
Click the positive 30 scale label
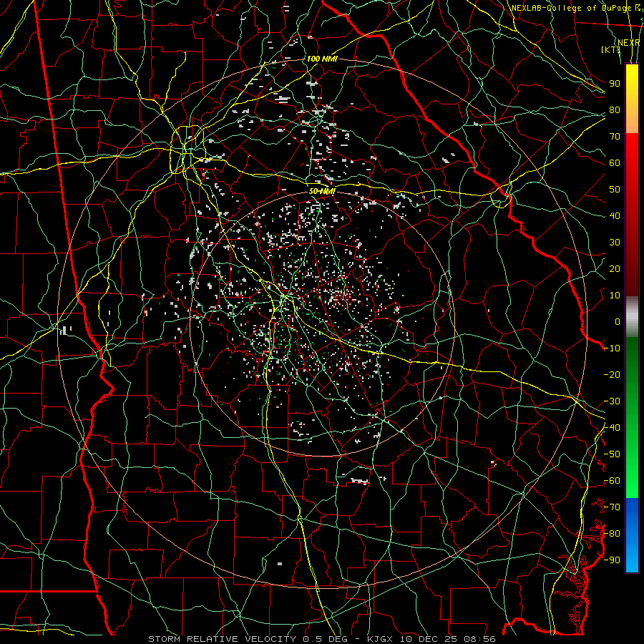click(x=615, y=243)
